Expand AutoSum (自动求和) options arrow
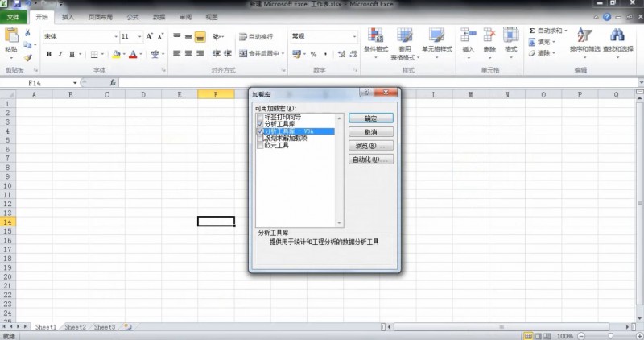This screenshot has width=644, height=340. [x=566, y=31]
